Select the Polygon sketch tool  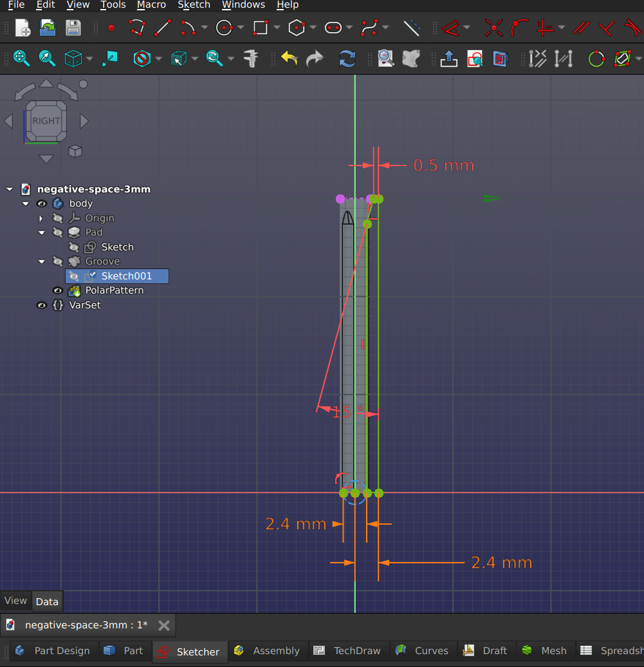coord(297,28)
